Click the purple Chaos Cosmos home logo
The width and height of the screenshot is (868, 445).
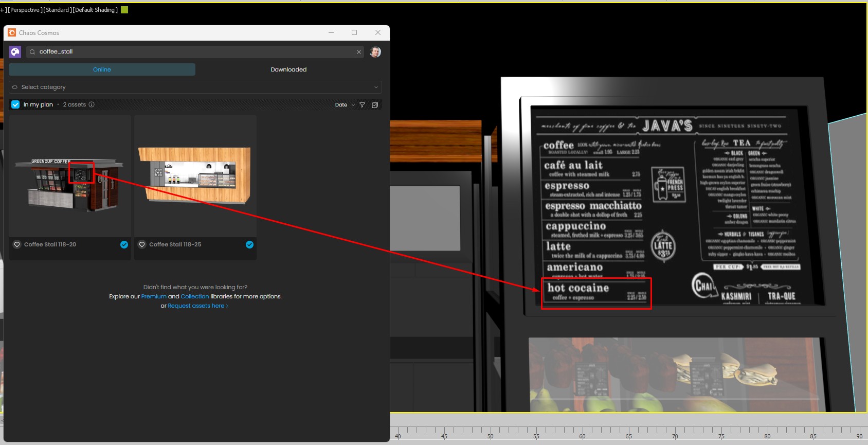(x=15, y=52)
